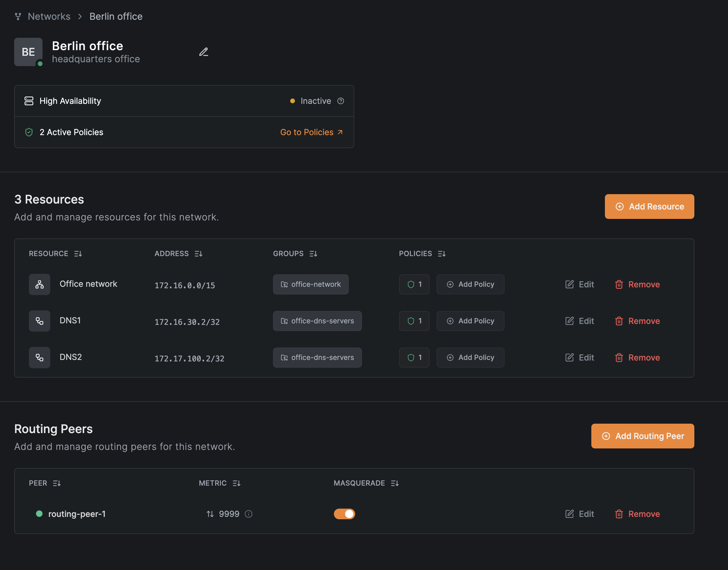Click the Networks breadcrumb branch icon
The width and height of the screenshot is (728, 570).
pyautogui.click(x=18, y=16)
